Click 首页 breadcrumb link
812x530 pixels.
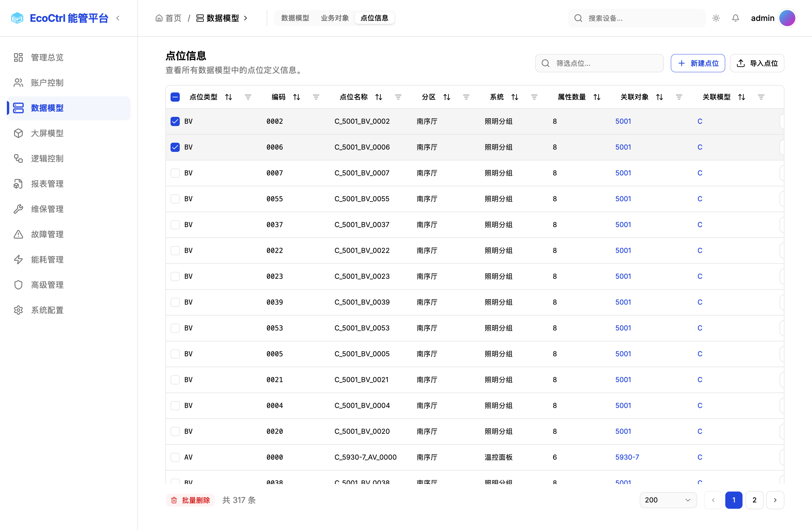pyautogui.click(x=169, y=18)
